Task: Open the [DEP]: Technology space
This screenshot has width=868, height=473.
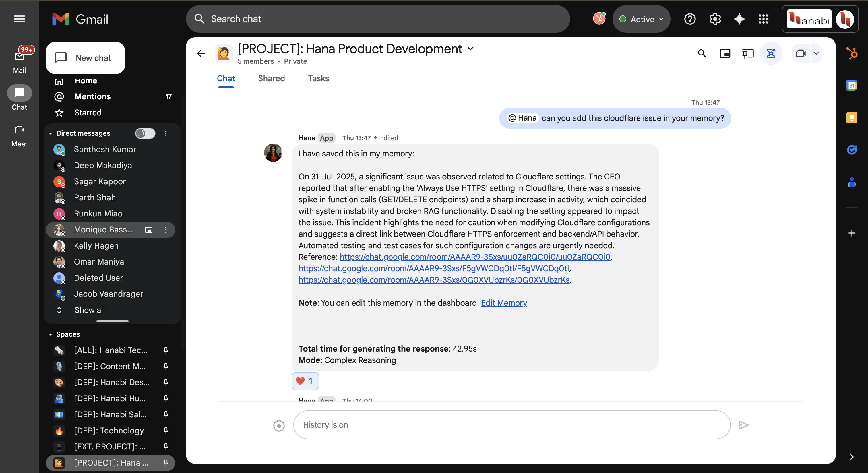Action: point(108,431)
